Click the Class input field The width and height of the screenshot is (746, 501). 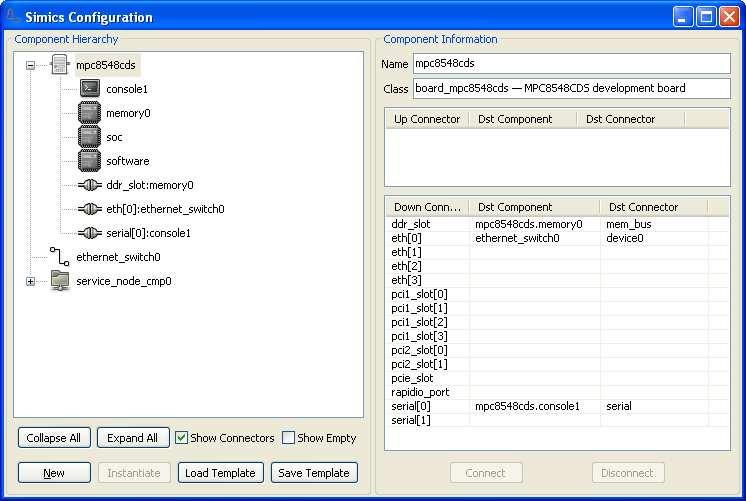point(572,88)
